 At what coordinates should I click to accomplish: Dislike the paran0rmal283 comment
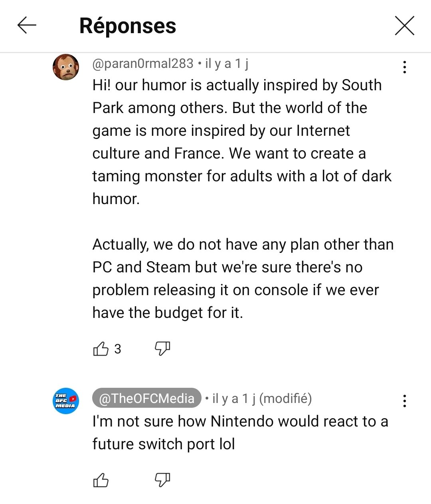pos(162,349)
